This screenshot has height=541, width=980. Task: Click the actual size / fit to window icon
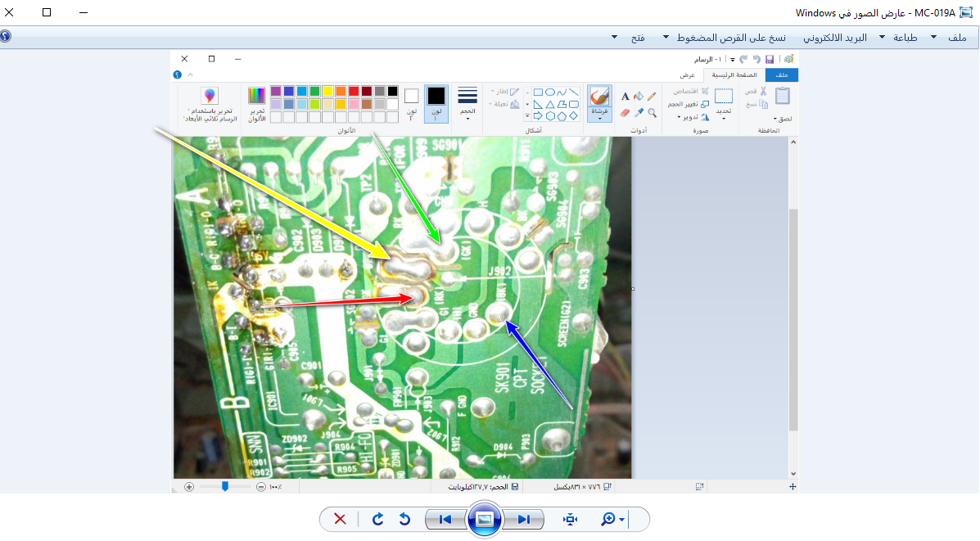(x=570, y=519)
